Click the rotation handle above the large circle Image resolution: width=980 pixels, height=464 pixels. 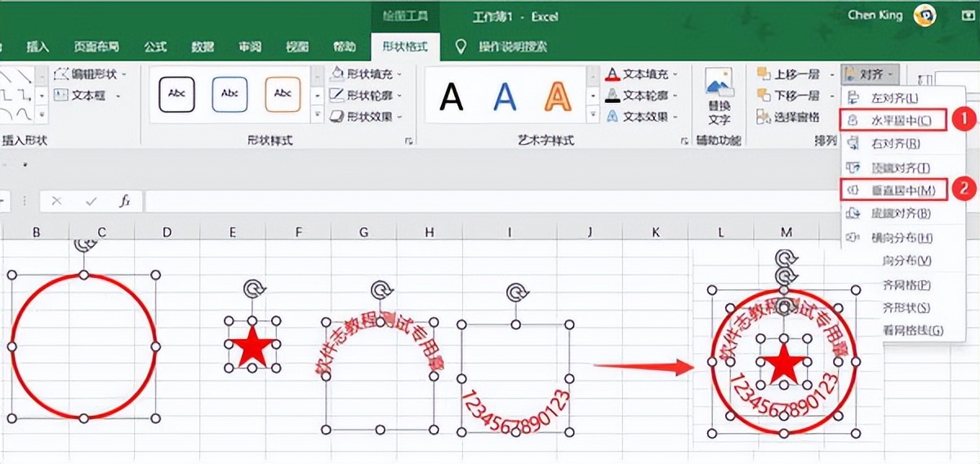[x=84, y=245]
